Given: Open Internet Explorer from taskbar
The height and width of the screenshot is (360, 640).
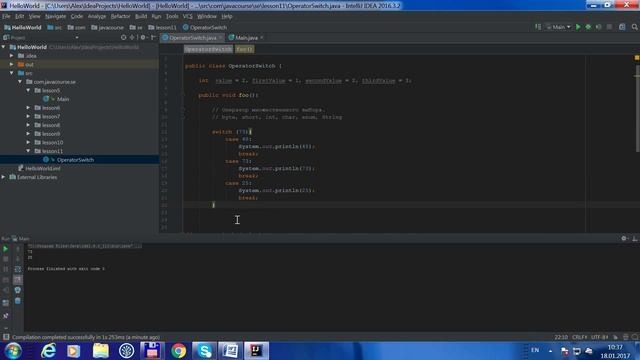Looking at the screenshot, I should (x=48, y=351).
